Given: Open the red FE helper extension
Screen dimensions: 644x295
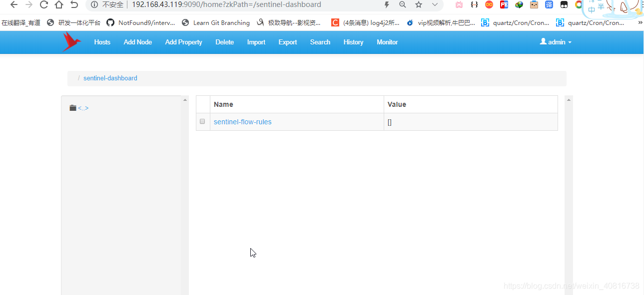Looking at the screenshot, I should pos(504,4).
